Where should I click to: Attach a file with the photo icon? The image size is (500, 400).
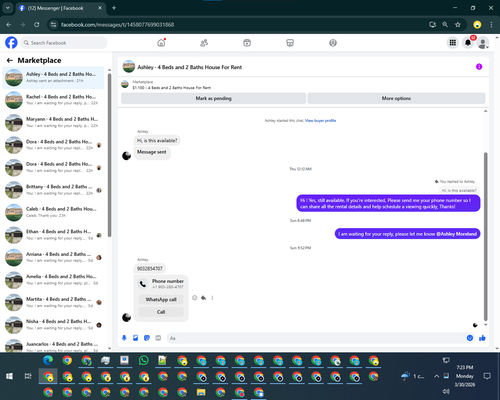(x=136, y=338)
